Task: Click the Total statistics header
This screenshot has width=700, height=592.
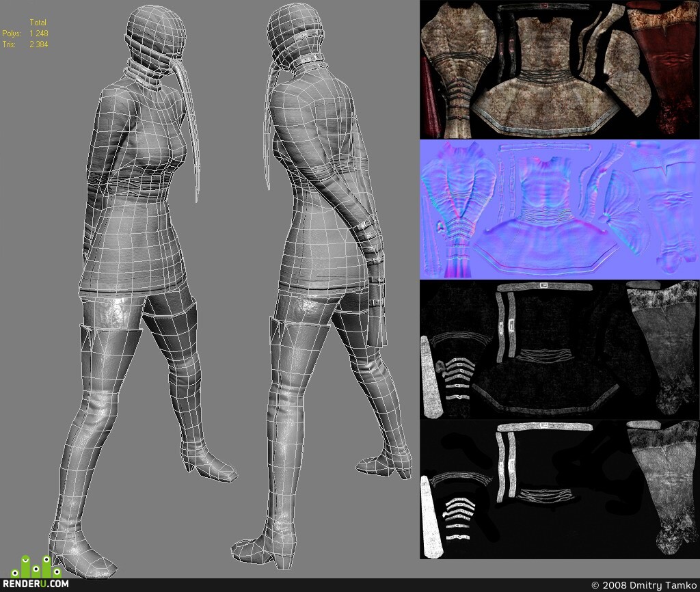Action: tap(38, 22)
